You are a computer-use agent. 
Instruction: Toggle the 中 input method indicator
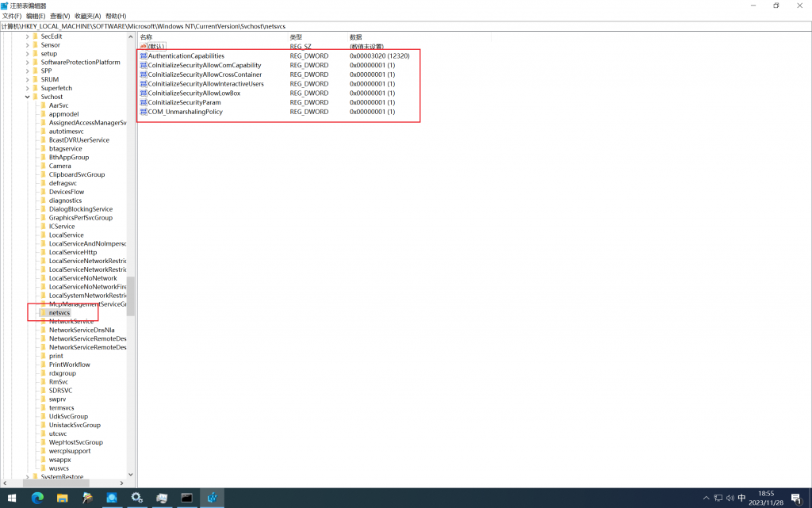point(741,498)
